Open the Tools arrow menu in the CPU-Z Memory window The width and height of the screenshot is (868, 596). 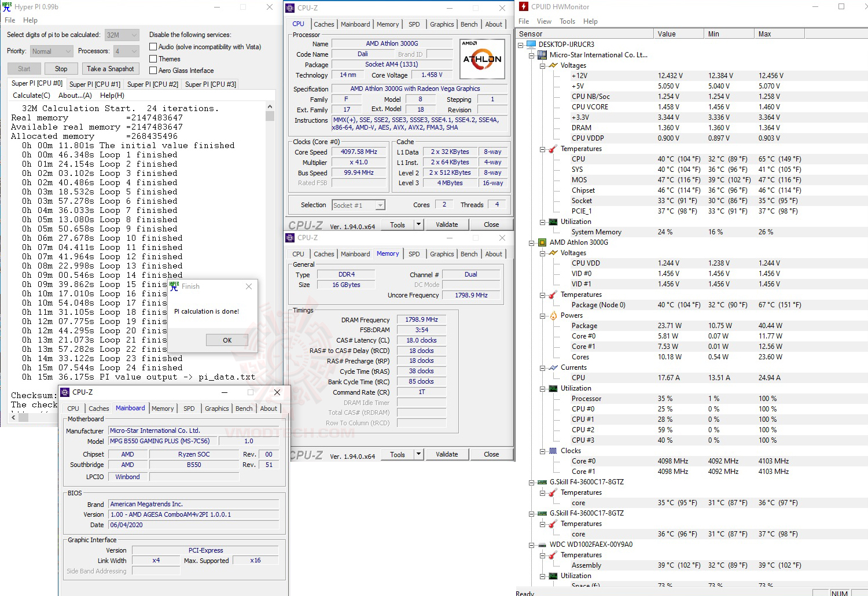click(418, 454)
